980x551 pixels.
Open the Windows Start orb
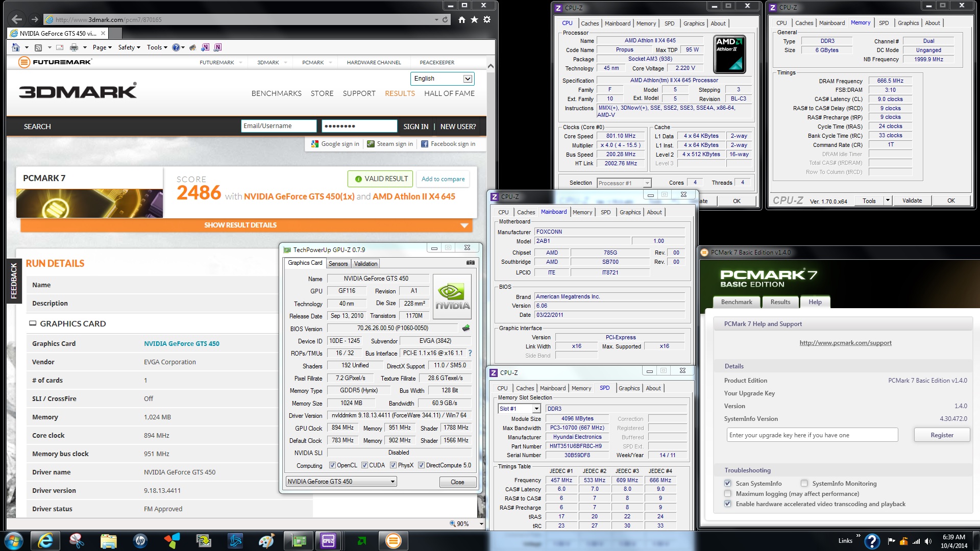(13, 541)
